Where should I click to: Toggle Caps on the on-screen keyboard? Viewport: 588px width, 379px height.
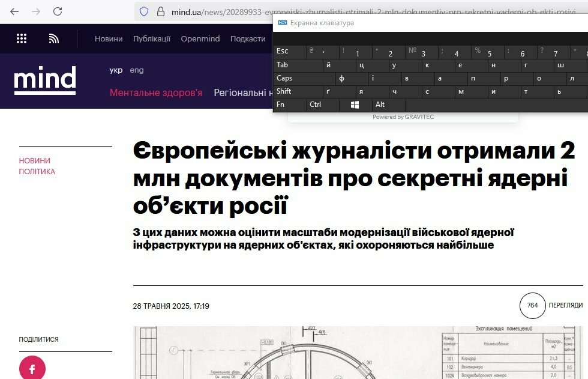(x=305, y=78)
